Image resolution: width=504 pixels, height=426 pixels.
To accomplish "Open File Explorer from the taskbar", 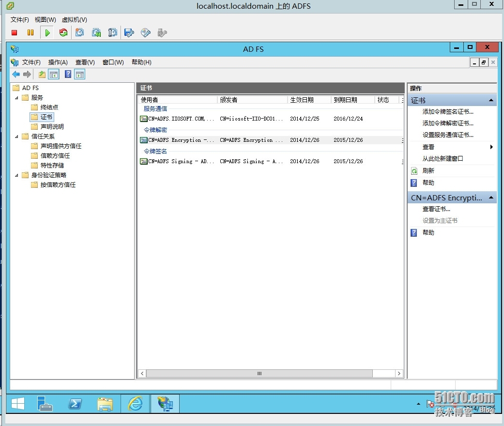I will [x=105, y=404].
